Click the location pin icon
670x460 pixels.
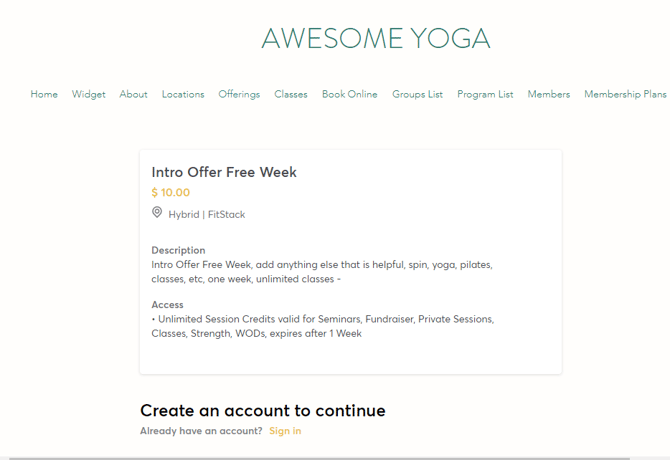[157, 213]
